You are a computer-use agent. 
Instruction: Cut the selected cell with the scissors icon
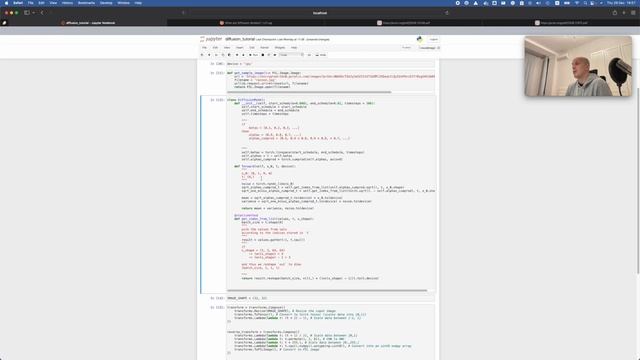click(216, 55)
